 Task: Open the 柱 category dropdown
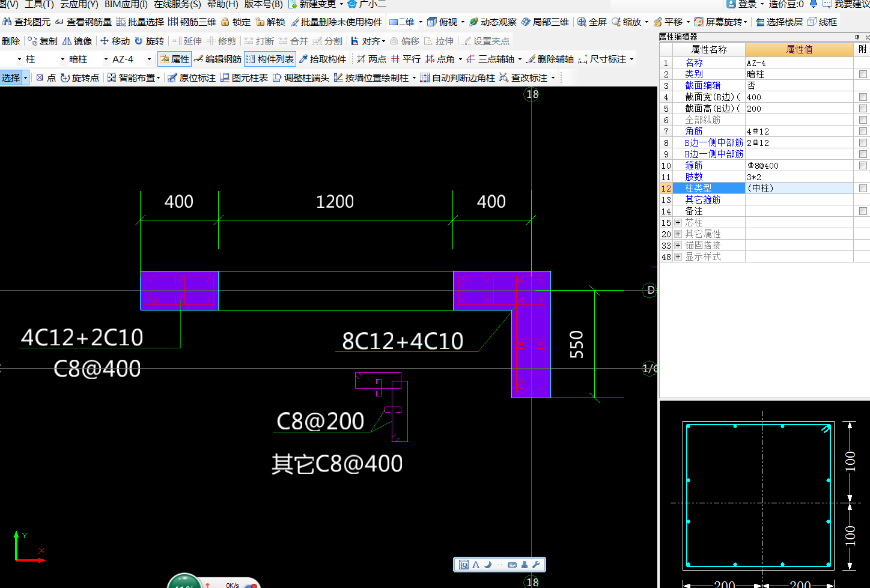click(62, 59)
